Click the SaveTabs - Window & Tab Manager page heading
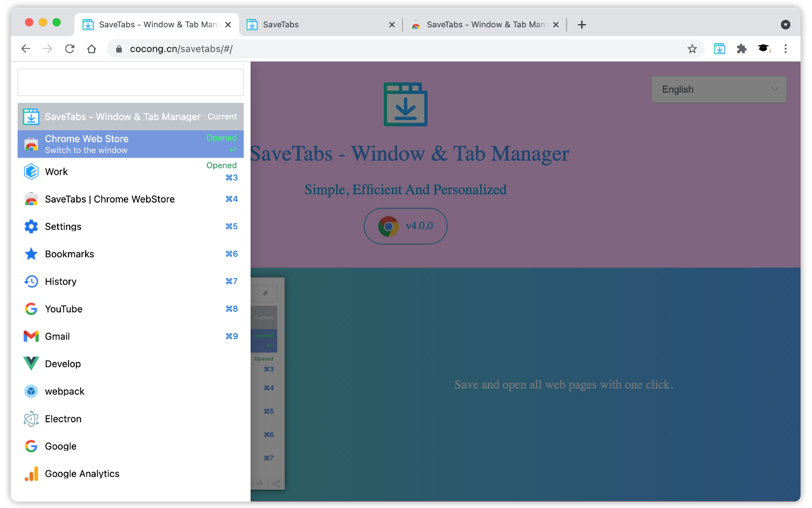Image resolution: width=812 pixels, height=508 pixels. pyautogui.click(x=410, y=154)
